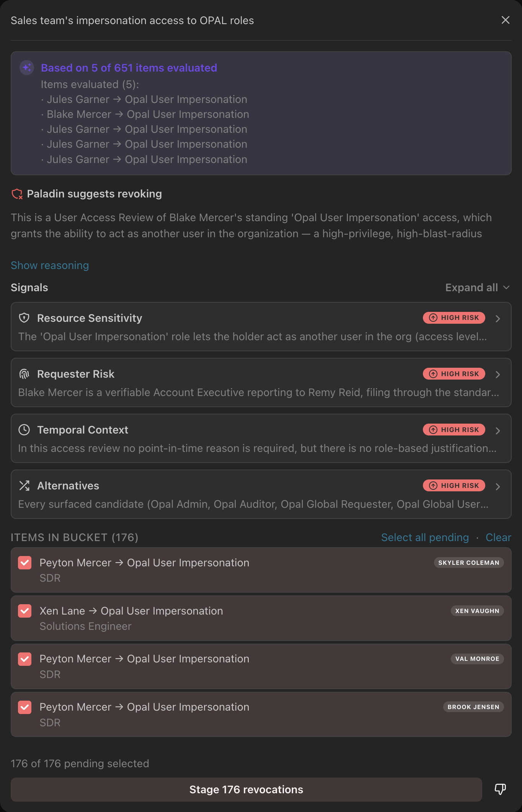Click the Val Monroe reviewer tag
Viewport: 522px width, 812px height.
click(x=477, y=659)
